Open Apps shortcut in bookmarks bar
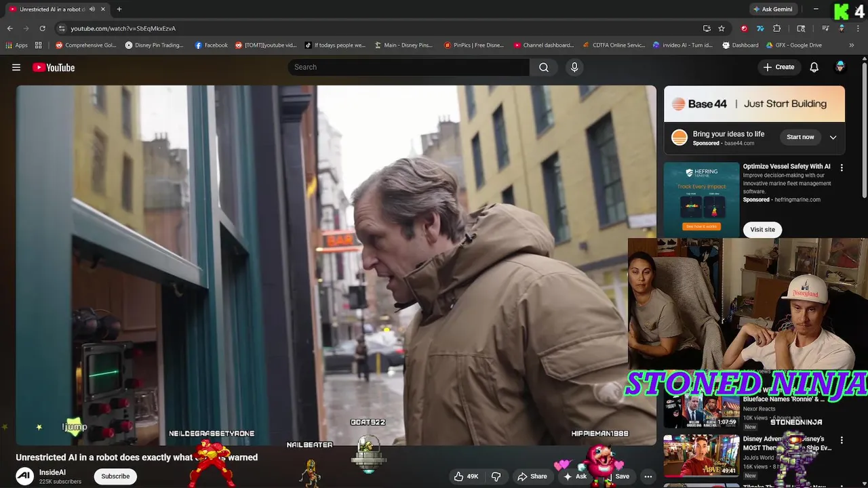The width and height of the screenshot is (868, 488). pyautogui.click(x=17, y=45)
